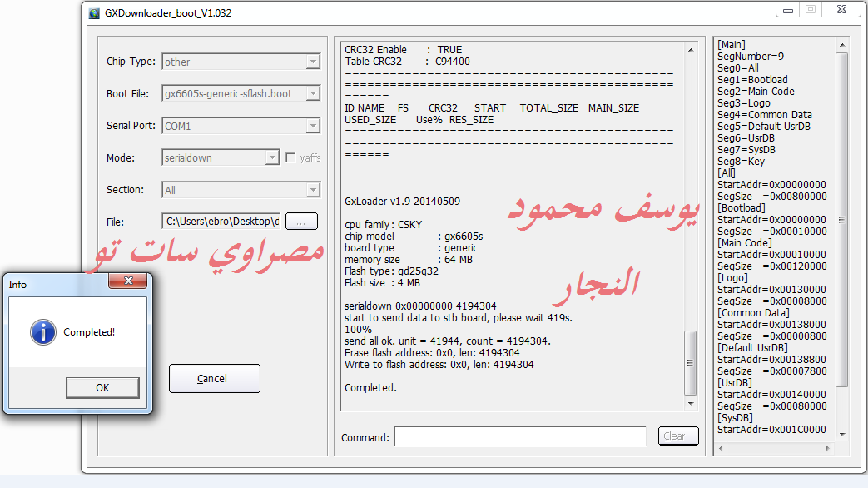Click OK in the Info dialog
This screenshot has height=488, width=868.
[102, 387]
